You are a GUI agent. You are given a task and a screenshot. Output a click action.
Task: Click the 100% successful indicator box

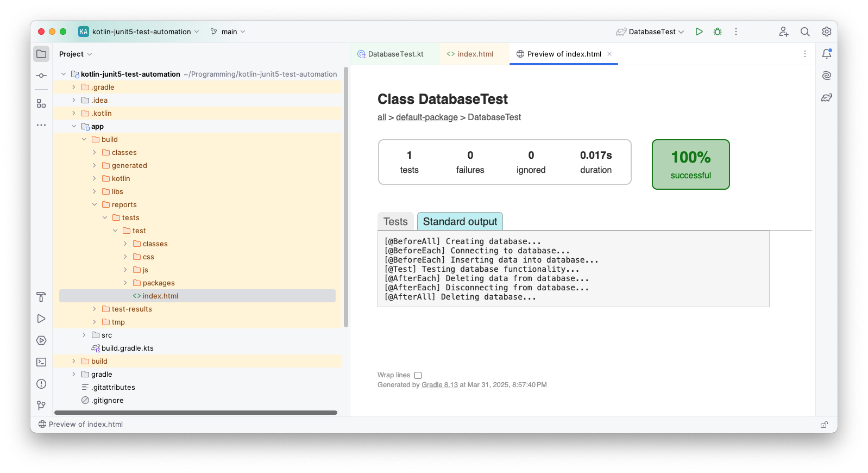[x=690, y=164]
